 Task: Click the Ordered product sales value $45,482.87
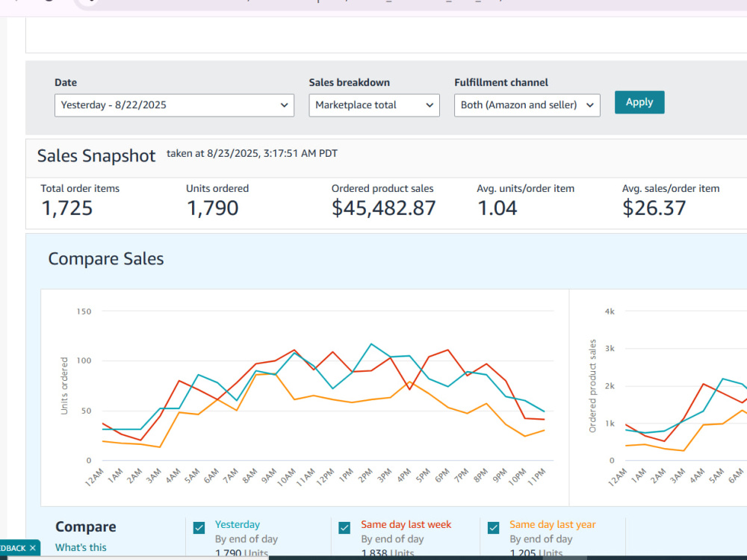pos(383,208)
